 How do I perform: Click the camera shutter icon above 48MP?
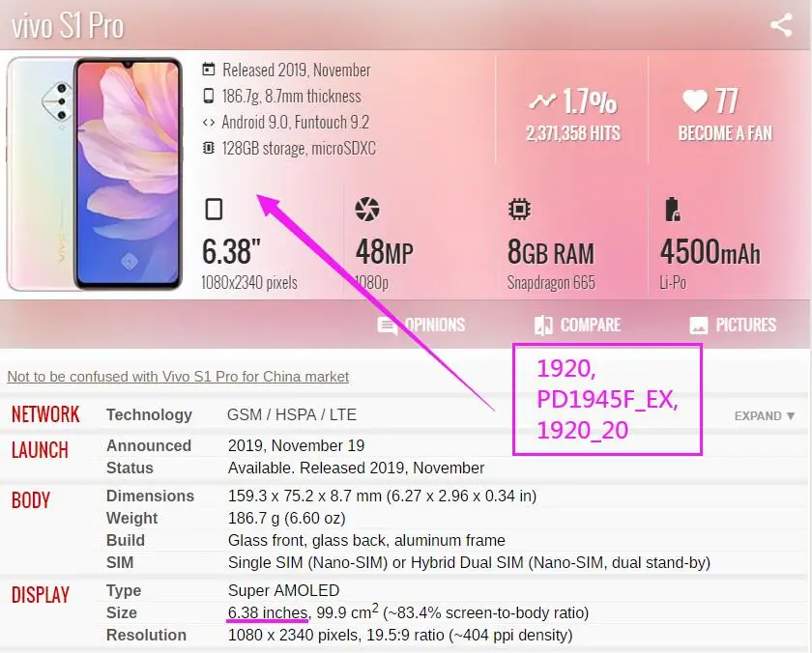[x=367, y=209]
